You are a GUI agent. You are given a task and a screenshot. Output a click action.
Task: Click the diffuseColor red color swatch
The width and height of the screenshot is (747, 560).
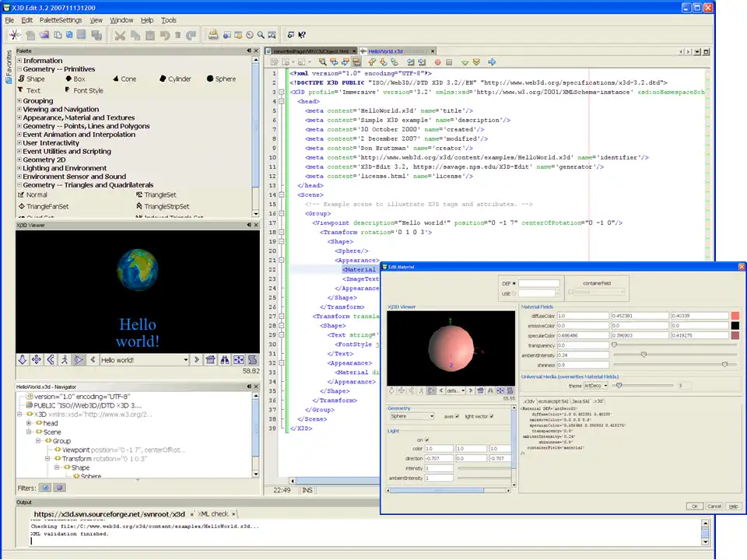pos(735,316)
